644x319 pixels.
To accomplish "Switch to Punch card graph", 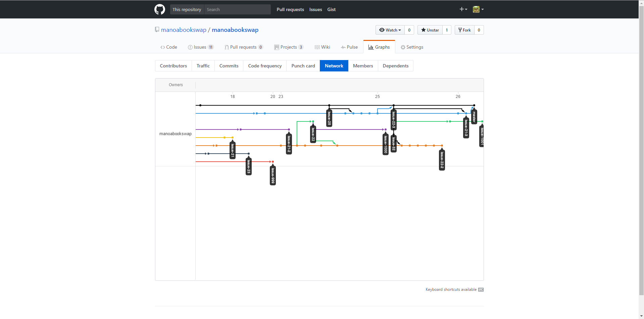I will [x=303, y=66].
